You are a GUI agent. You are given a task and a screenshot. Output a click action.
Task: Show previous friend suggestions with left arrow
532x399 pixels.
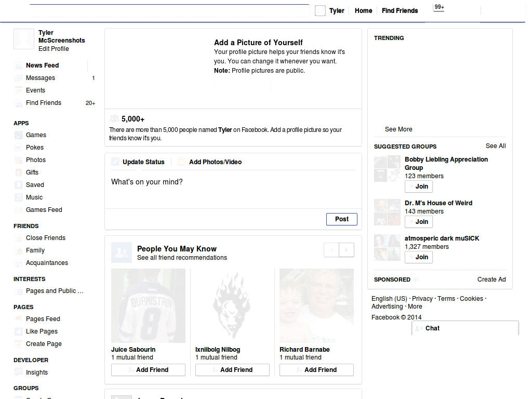point(331,250)
